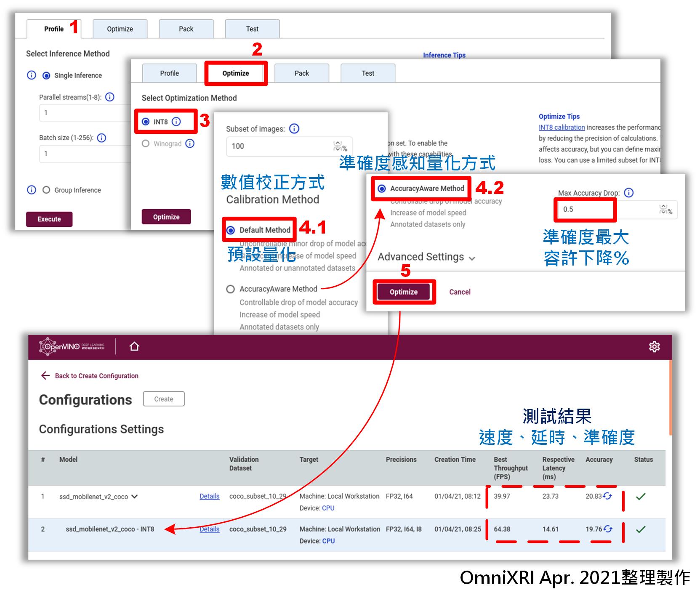The width and height of the screenshot is (700, 598).
Task: Click the selected AccuracyAware Method radio 4.2
Action: point(381,189)
